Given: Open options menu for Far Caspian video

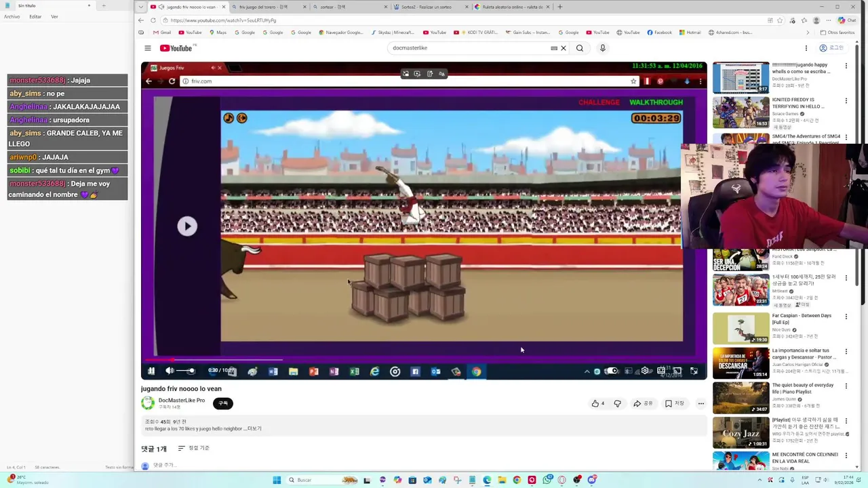Looking at the screenshot, I should click(846, 317).
